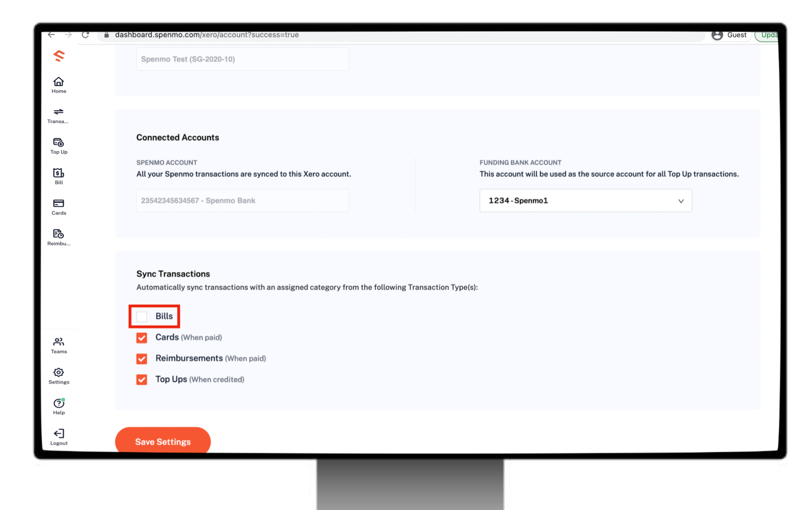Click the FUNDING BANK ACCOUNT label

(520, 162)
